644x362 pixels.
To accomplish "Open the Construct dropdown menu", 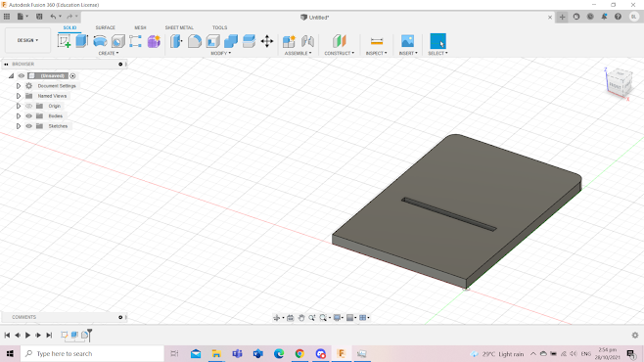I will point(340,53).
